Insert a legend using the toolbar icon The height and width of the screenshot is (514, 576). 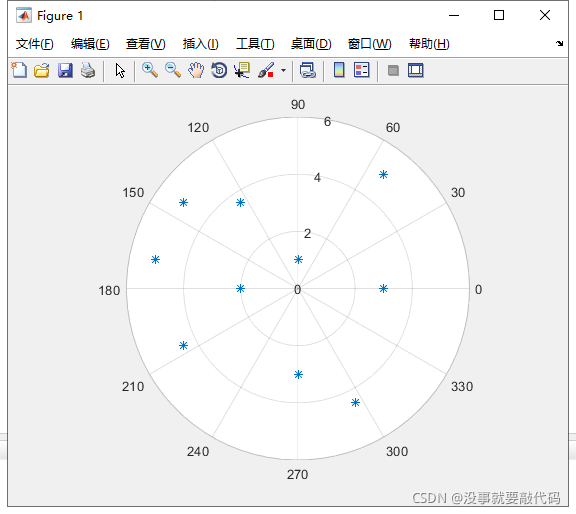(x=361, y=70)
